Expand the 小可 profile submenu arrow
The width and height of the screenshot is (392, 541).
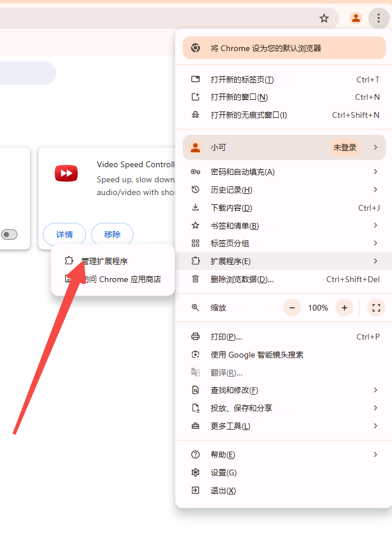375,147
